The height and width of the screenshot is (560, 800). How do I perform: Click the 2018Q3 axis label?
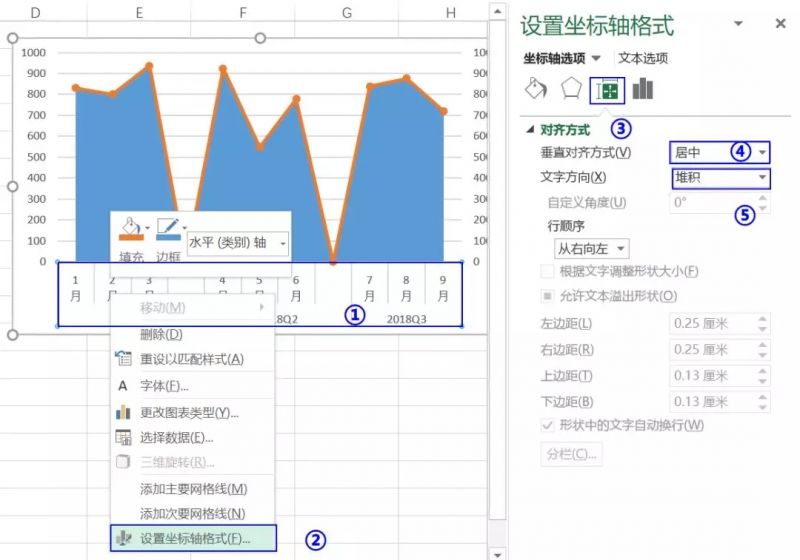point(406,319)
